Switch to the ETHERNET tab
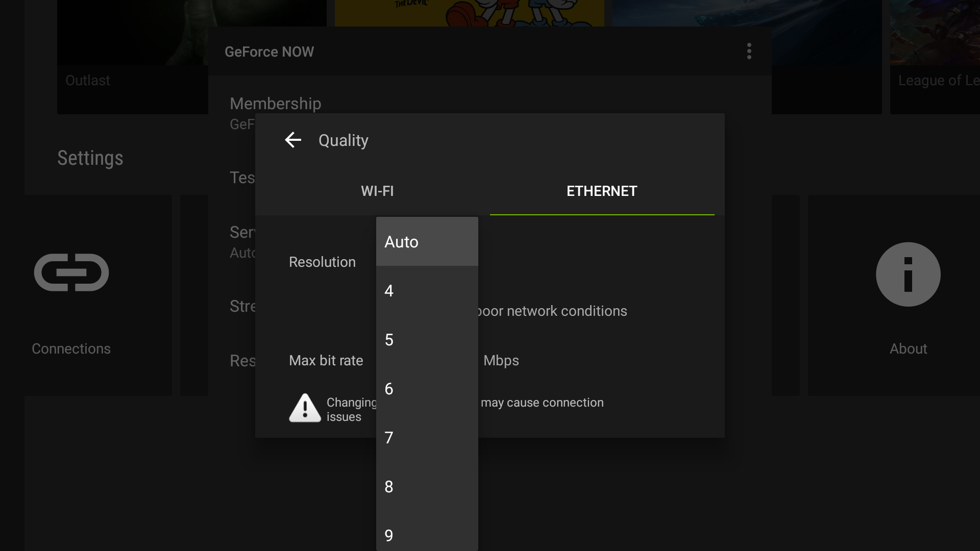This screenshot has height=551, width=980. tap(601, 191)
